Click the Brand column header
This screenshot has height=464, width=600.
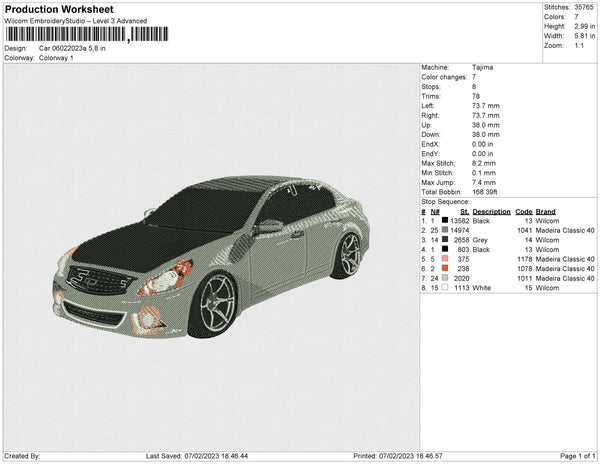tap(544, 212)
